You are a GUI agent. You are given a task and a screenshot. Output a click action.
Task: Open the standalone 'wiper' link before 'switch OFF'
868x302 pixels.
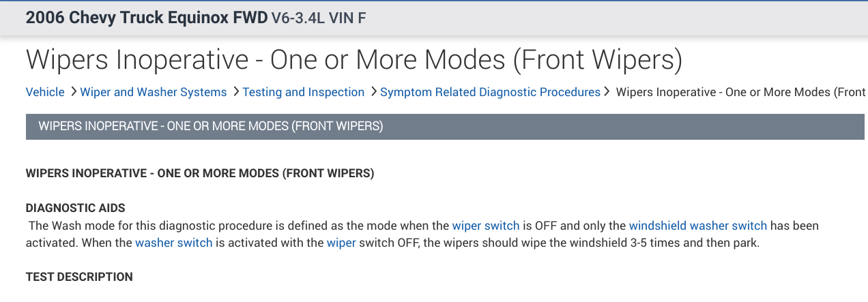(x=341, y=242)
